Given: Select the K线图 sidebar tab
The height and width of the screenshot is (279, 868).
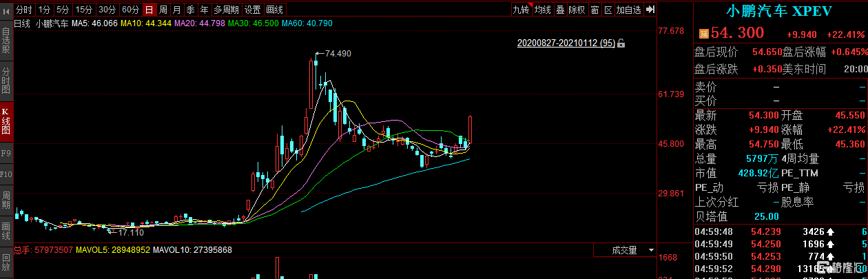Looking at the screenshot, I should [x=6, y=121].
